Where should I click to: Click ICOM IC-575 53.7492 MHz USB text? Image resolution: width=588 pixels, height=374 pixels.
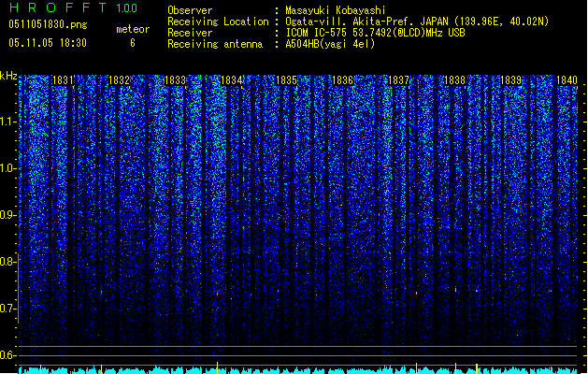click(x=376, y=33)
